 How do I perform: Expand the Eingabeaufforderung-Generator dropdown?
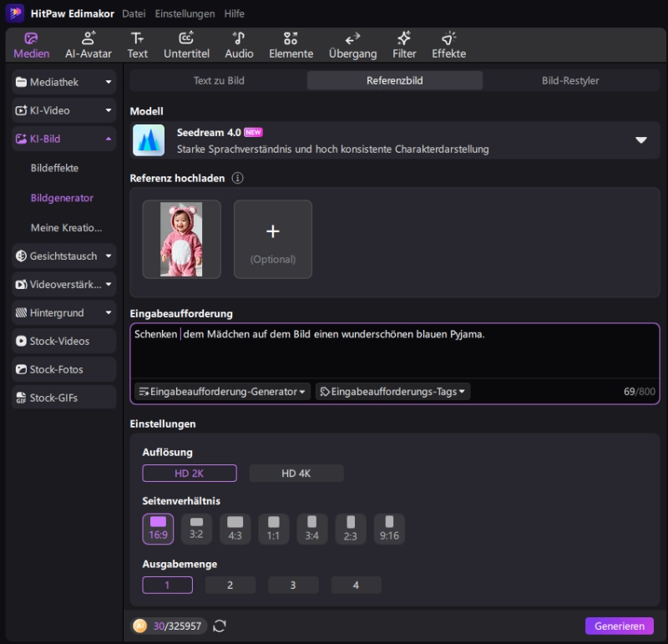pos(221,390)
